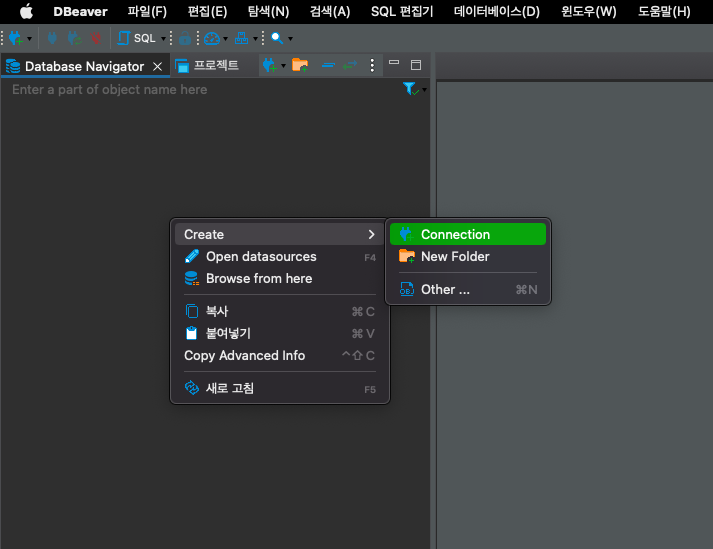
Task: Click the navigator filter funnel icon
Action: pos(410,88)
